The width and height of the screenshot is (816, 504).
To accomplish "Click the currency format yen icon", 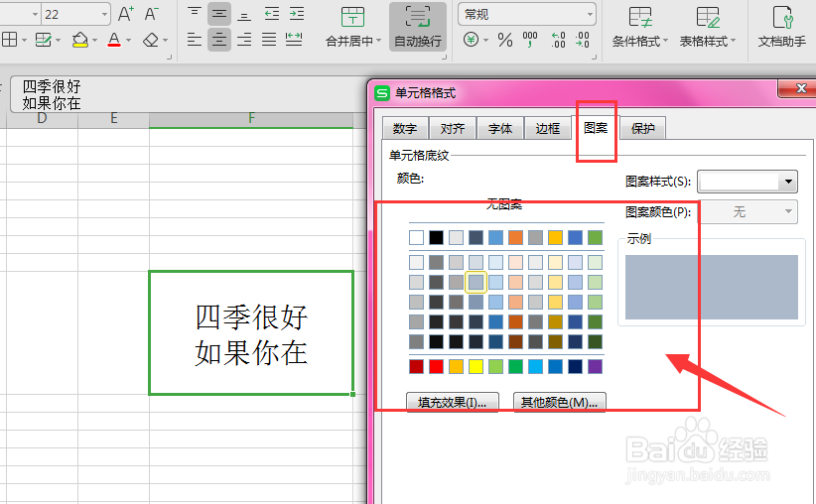I will (x=471, y=40).
